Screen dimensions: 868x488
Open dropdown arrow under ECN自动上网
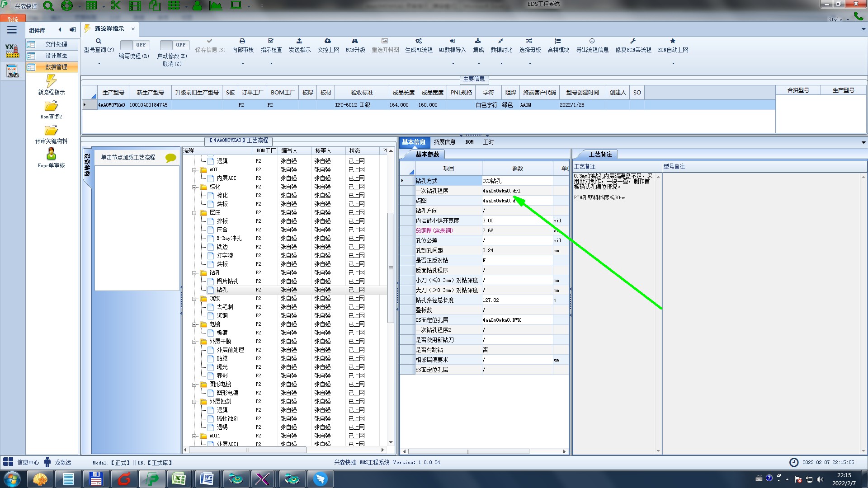click(673, 63)
